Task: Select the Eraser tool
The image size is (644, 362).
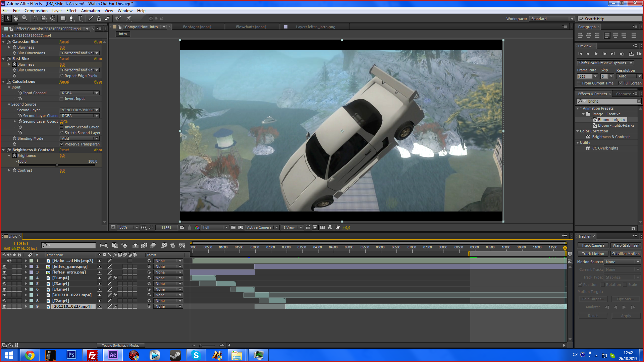Action: 107,18
